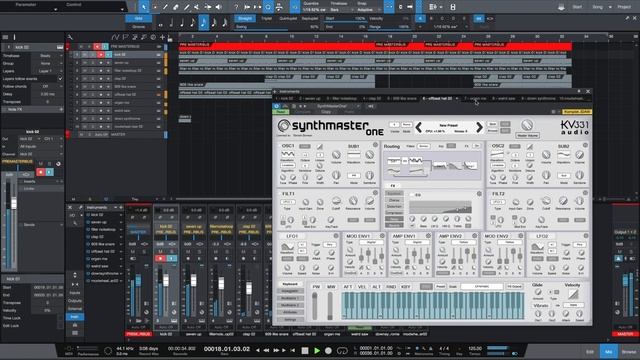Toggle the Snap button in the toolbar

tap(389, 7)
